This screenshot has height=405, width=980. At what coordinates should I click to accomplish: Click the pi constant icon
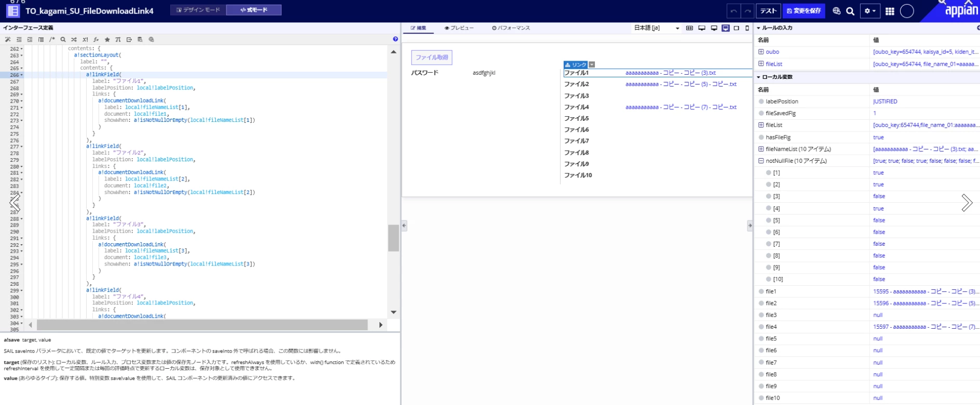coord(118,39)
